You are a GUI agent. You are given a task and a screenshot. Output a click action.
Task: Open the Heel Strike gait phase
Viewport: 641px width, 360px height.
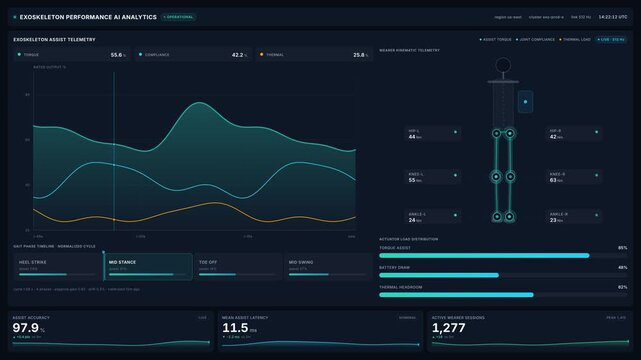coord(57,267)
